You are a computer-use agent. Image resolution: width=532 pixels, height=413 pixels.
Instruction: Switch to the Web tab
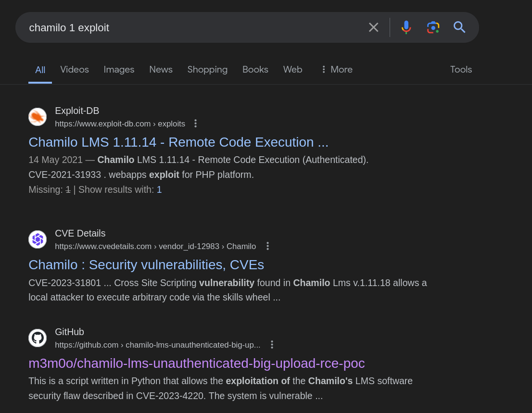[293, 70]
